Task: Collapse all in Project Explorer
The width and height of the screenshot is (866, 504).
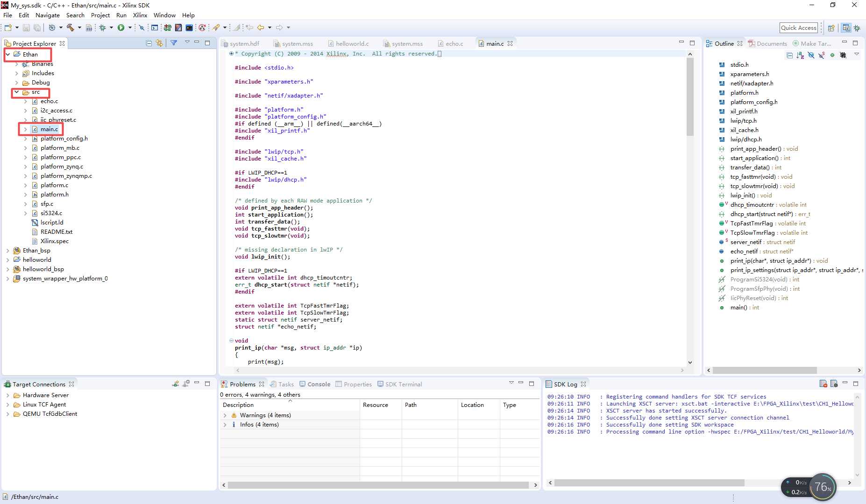Action: pyautogui.click(x=149, y=43)
